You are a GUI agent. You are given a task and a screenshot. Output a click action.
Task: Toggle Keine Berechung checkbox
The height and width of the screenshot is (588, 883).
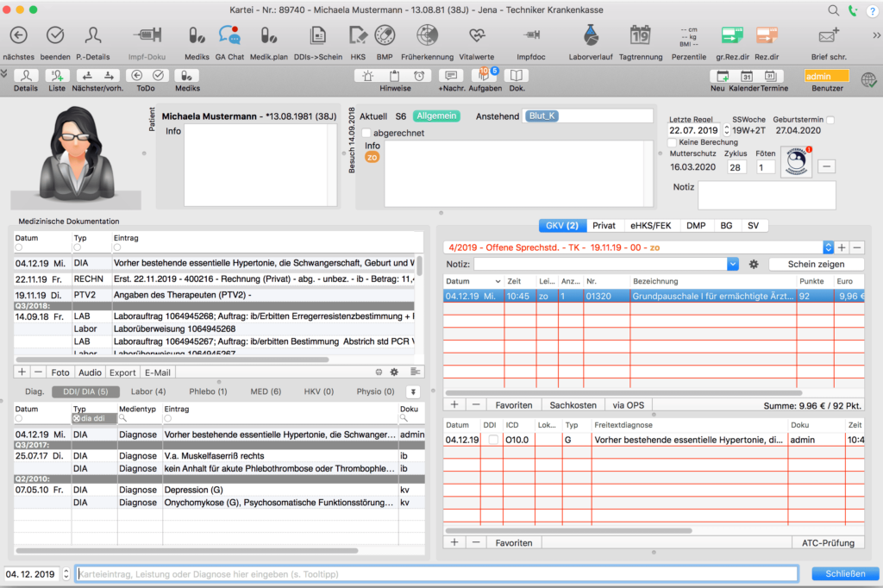pos(672,142)
